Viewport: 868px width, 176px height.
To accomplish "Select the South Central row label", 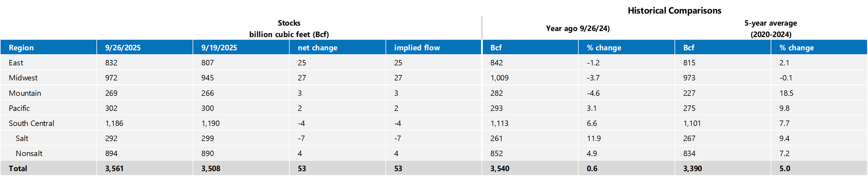I will coord(31,123).
